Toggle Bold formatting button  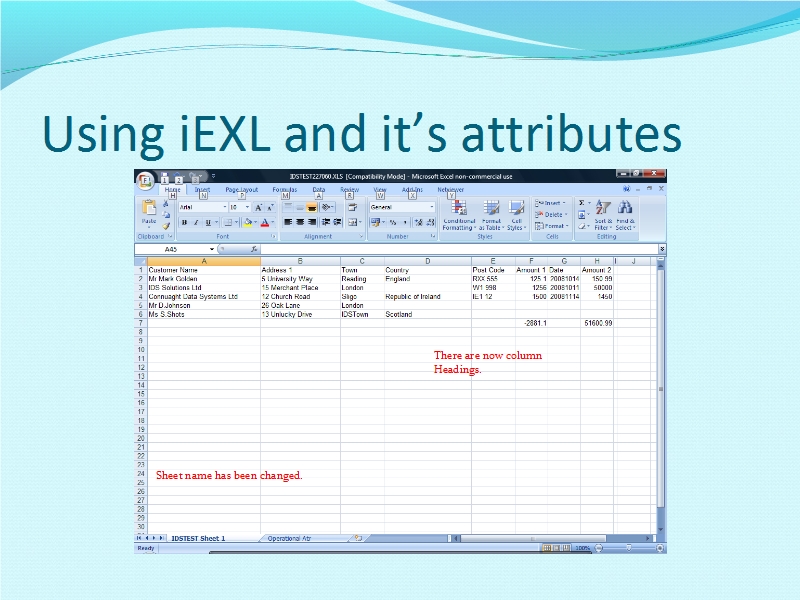tap(184, 223)
